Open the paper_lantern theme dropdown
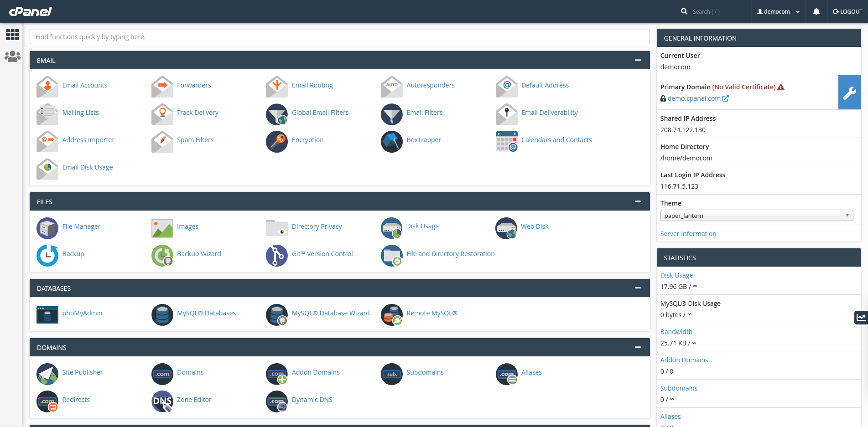Image resolution: width=868 pixels, height=427 pixels. (x=757, y=216)
